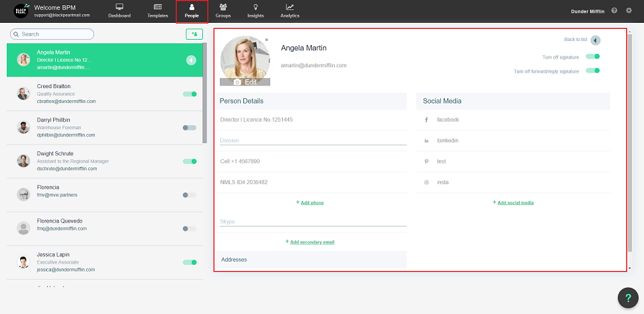Click the camera Edit photo icon
The height and width of the screenshot is (314, 644).
pyautogui.click(x=237, y=82)
